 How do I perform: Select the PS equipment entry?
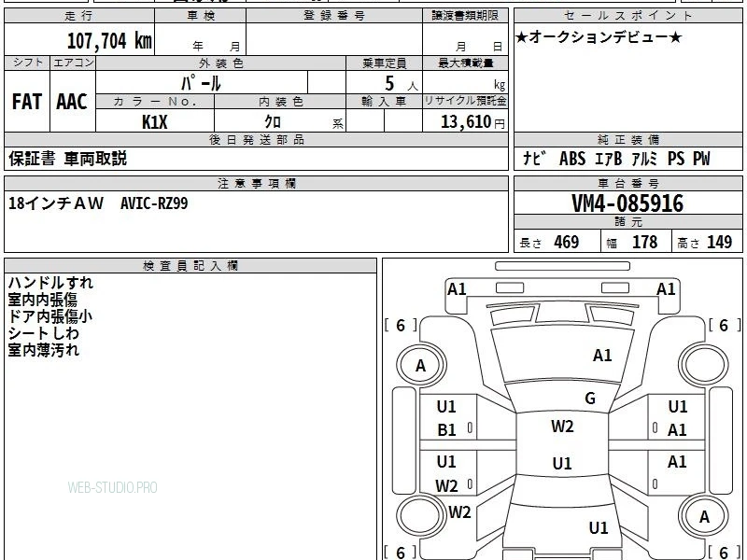pyautogui.click(x=675, y=158)
